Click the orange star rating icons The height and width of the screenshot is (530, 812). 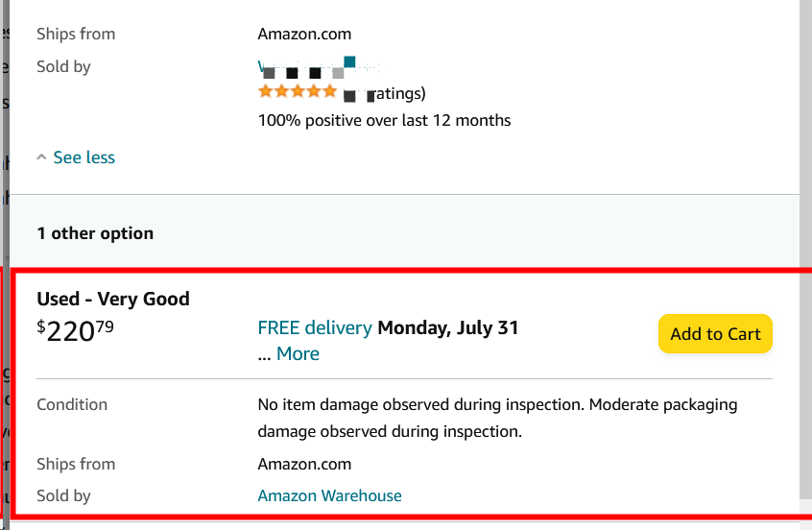click(x=298, y=92)
